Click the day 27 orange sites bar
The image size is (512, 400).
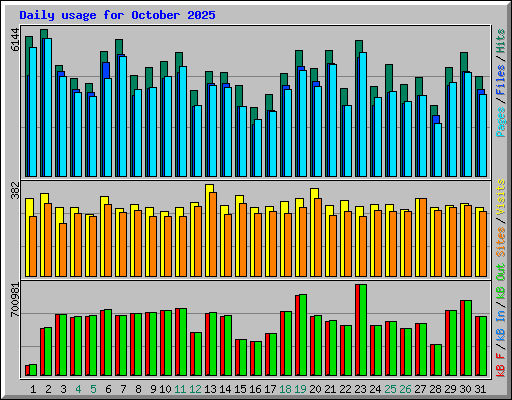pos(423,238)
